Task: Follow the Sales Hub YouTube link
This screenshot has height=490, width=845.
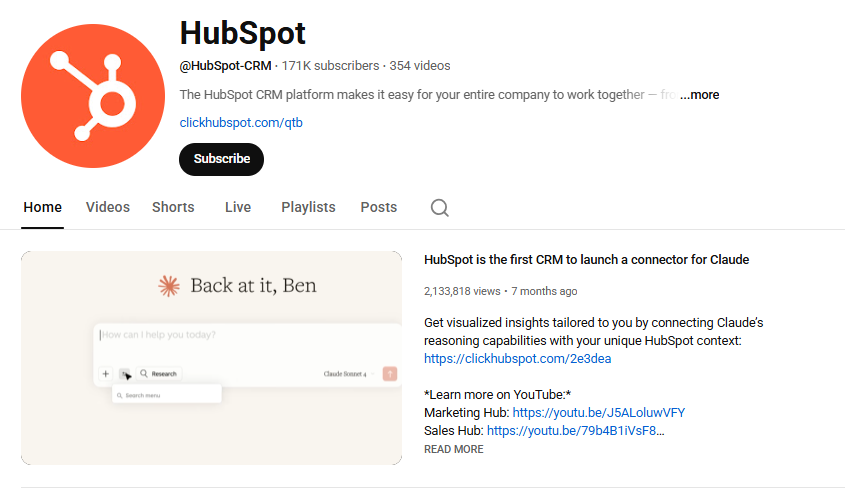Action: pyautogui.click(x=573, y=431)
